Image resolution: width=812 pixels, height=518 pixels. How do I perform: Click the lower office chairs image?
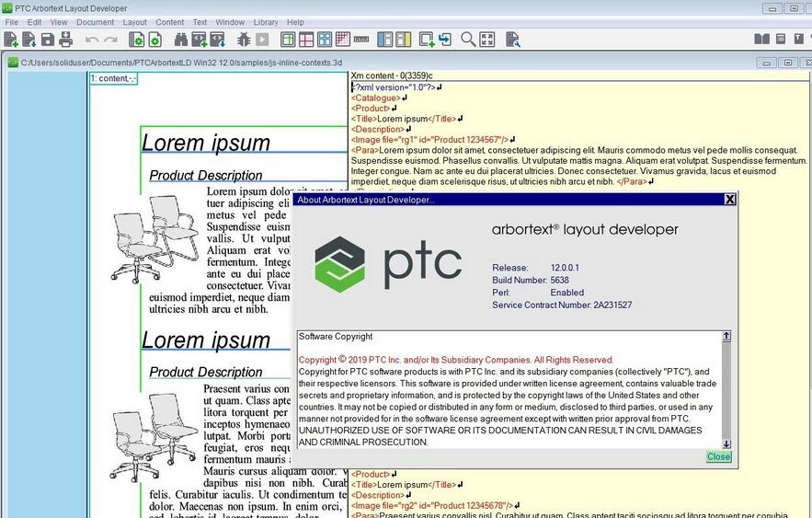(154, 437)
